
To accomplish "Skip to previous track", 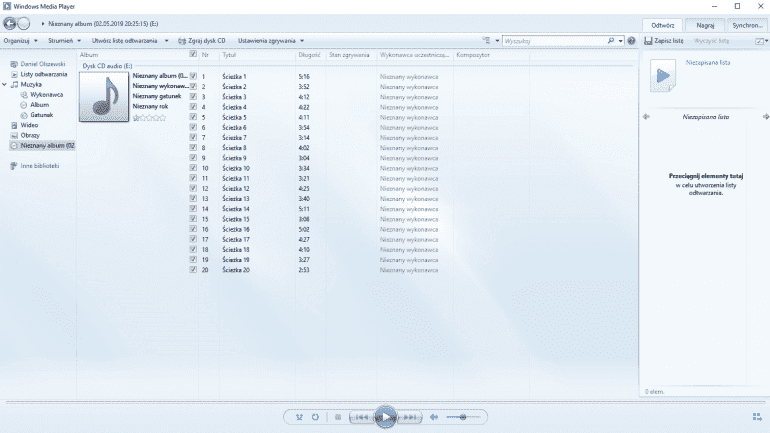I will (x=361, y=417).
